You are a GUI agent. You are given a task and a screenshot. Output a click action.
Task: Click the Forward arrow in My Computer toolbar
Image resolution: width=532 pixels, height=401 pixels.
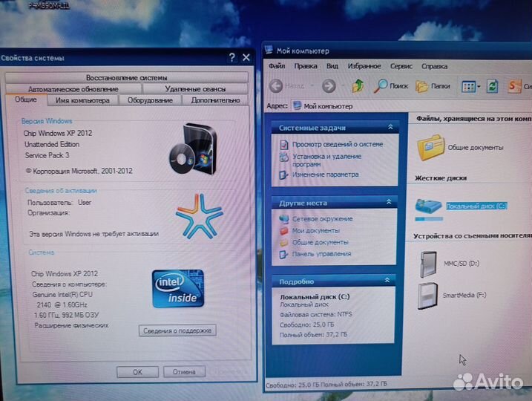point(329,86)
